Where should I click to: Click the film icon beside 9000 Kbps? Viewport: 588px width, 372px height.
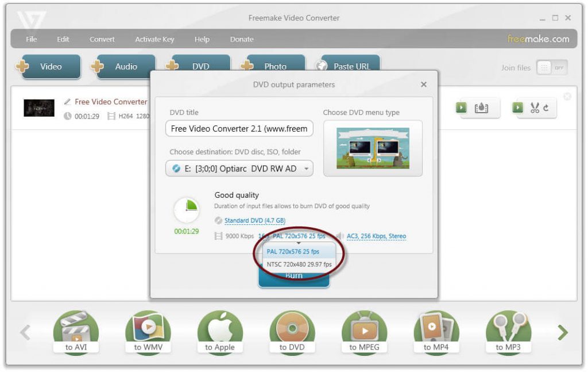(x=218, y=236)
